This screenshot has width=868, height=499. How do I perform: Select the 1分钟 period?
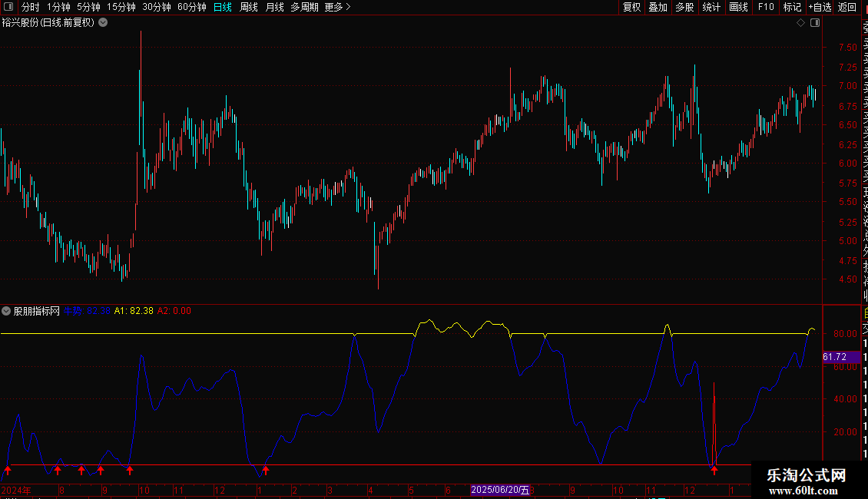[x=58, y=7]
